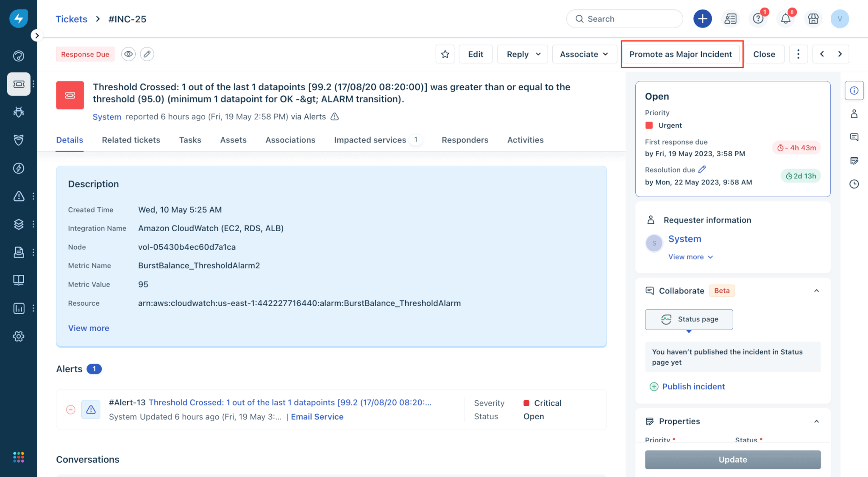Click the blue plus new item button
The width and height of the screenshot is (868, 477).
[x=702, y=19]
